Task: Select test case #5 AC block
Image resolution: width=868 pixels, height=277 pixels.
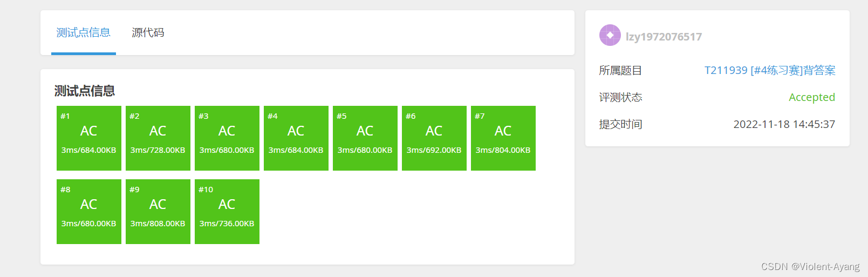Action: tap(365, 138)
